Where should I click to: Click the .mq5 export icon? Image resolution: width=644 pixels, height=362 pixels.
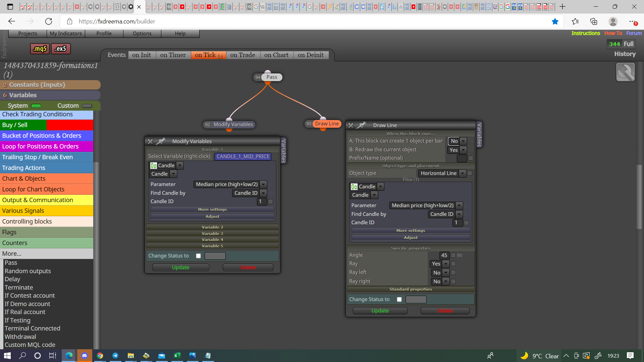pos(40,49)
